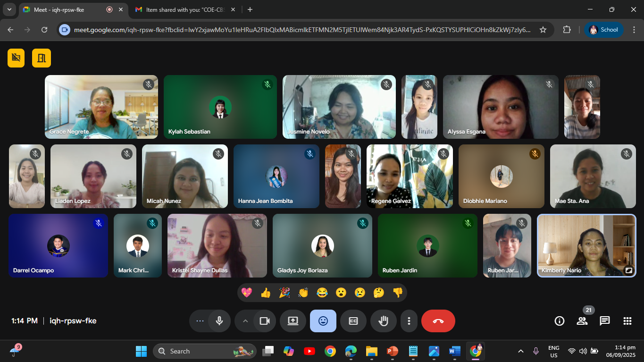Open meeting details info icon

[559, 321]
